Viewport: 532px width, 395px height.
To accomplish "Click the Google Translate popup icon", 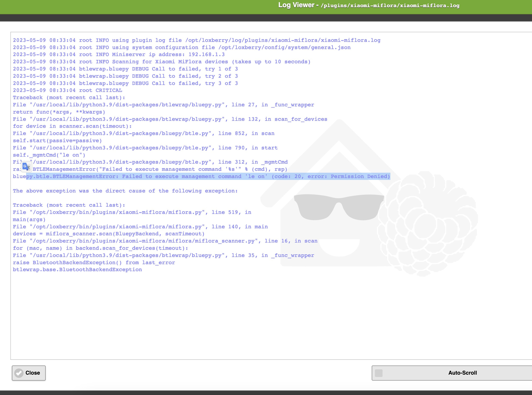I will pos(26,167).
